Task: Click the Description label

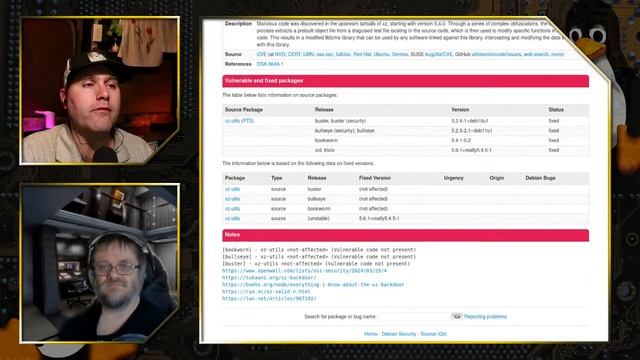Action: point(238,24)
